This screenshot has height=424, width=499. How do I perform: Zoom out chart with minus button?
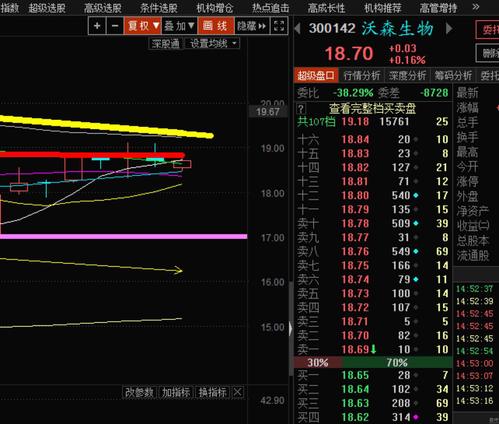tap(115, 26)
